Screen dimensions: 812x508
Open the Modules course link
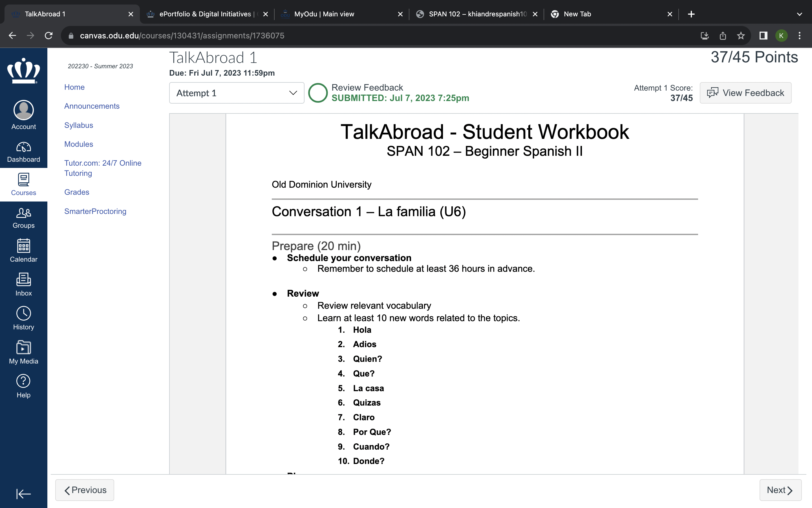78,144
